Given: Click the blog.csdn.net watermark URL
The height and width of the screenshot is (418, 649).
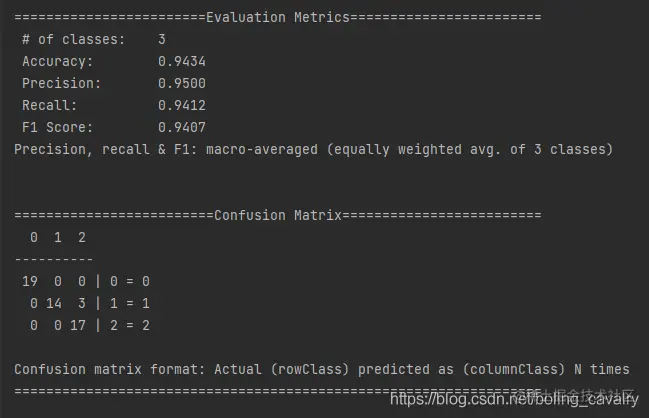Looking at the screenshot, I should 514,399.
